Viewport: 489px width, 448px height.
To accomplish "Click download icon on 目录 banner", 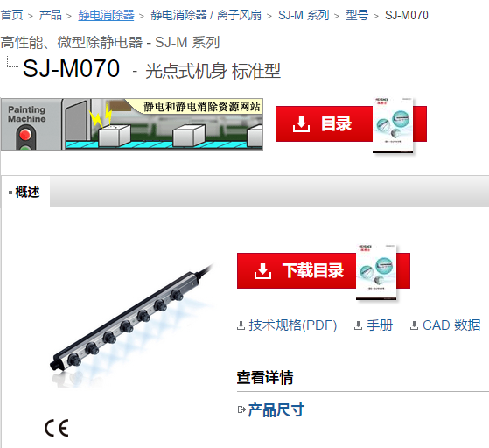I will pyautogui.click(x=301, y=124).
